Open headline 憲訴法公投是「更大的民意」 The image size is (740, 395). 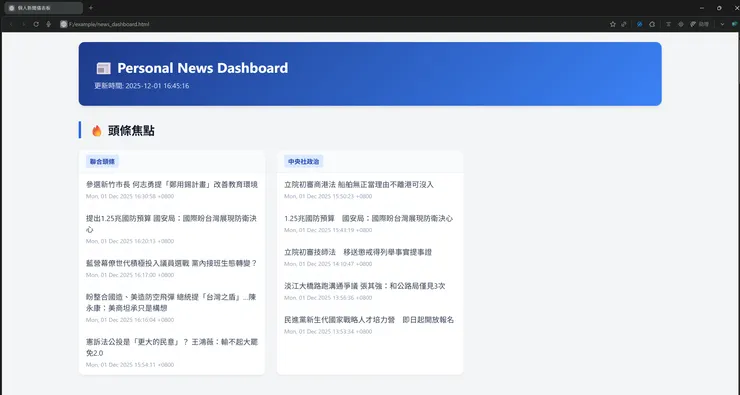point(172,347)
